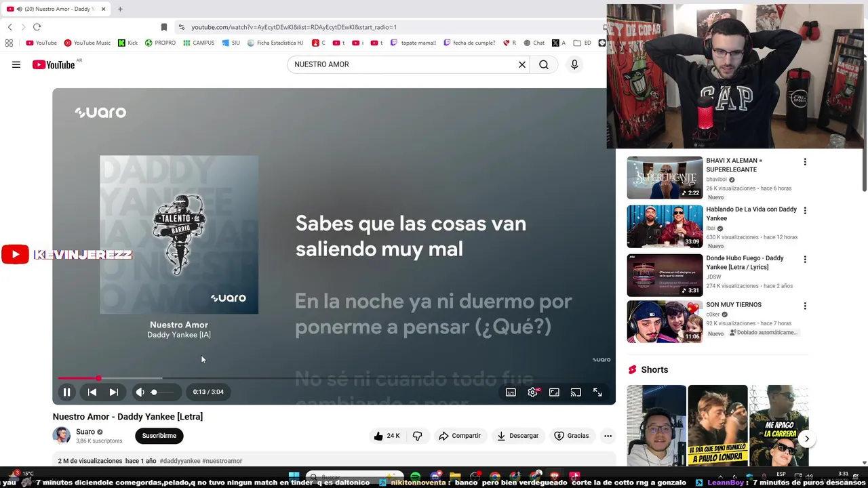The image size is (868, 488).
Task: Pause the video playback
Action: coord(67,392)
